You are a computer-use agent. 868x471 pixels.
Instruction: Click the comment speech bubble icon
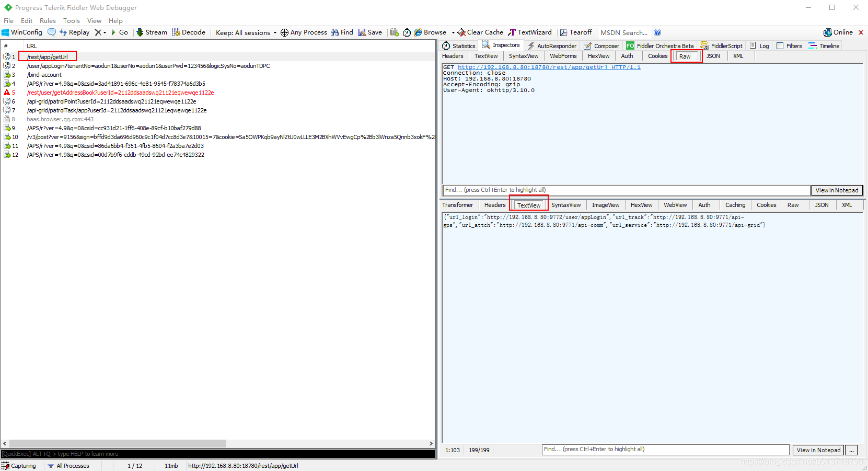pyautogui.click(x=52, y=32)
